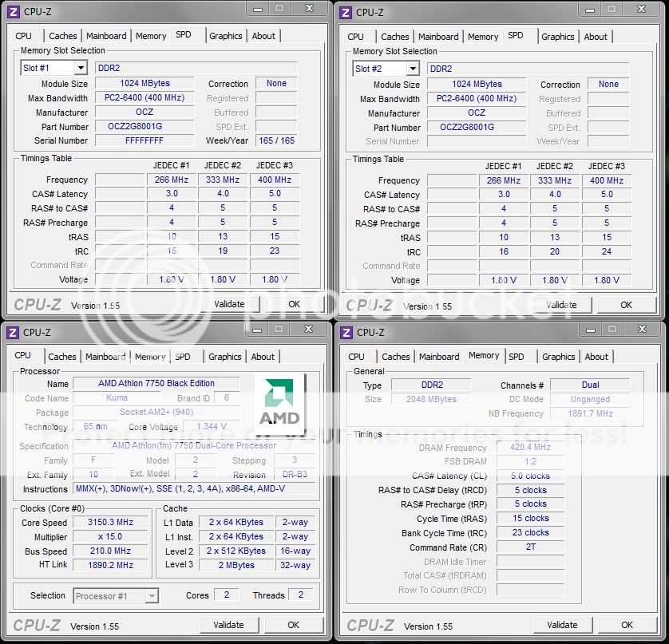The image size is (669, 644).
Task: Click the 2048 MBytes memory size value
Action: click(x=431, y=399)
